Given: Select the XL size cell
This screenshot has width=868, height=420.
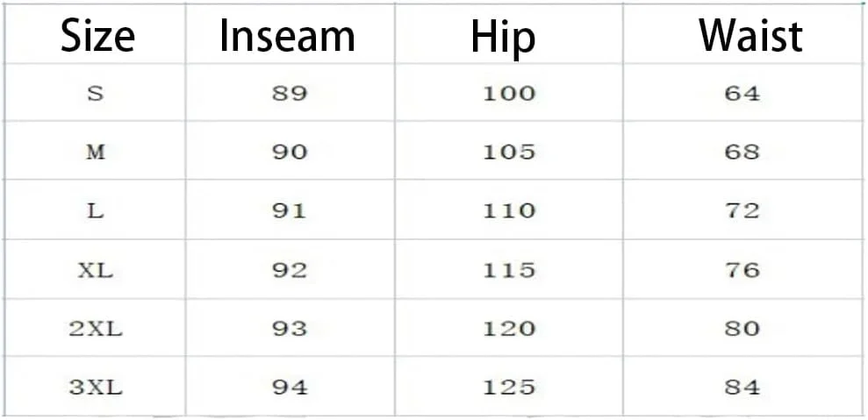Looking at the screenshot, I should click(96, 270).
